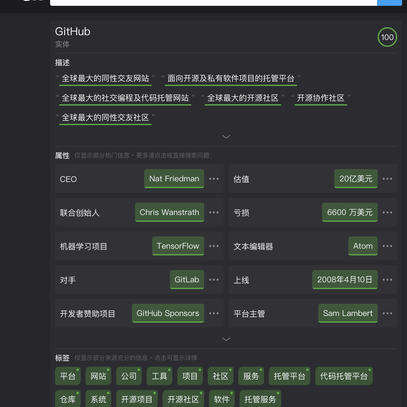The image size is (407, 407).
Task: Click the 文本编辑器 attribute label
Action: pyautogui.click(x=253, y=246)
